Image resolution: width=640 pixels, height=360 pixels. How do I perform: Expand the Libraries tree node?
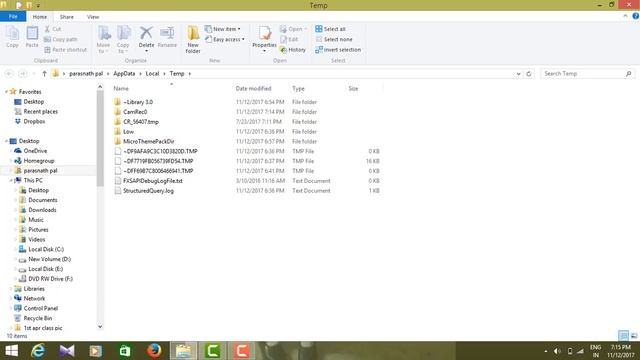[x=11, y=289]
